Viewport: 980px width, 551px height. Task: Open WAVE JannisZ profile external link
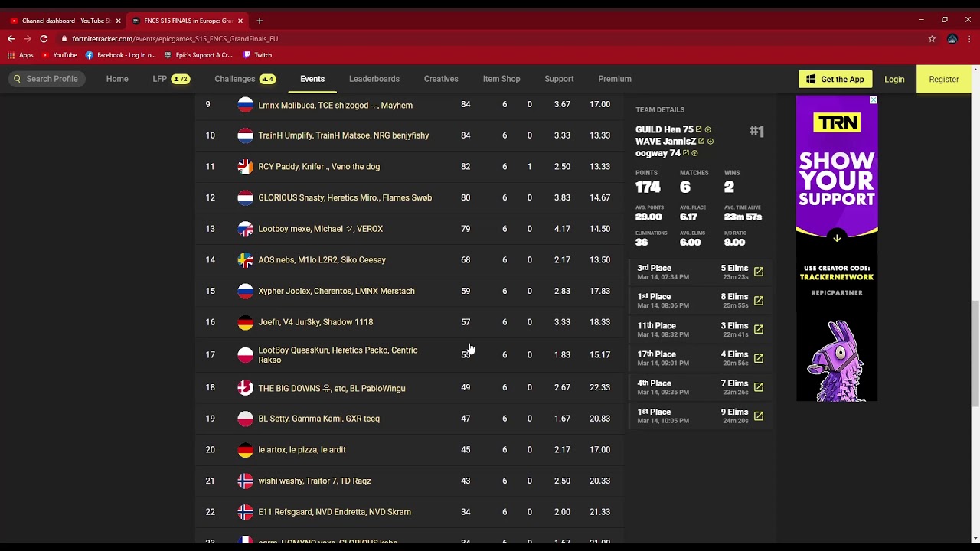(701, 141)
